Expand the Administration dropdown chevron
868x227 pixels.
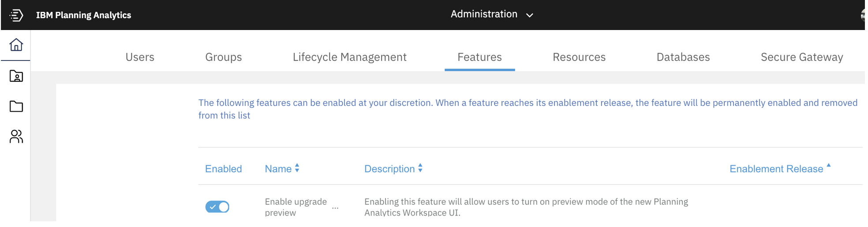530,15
